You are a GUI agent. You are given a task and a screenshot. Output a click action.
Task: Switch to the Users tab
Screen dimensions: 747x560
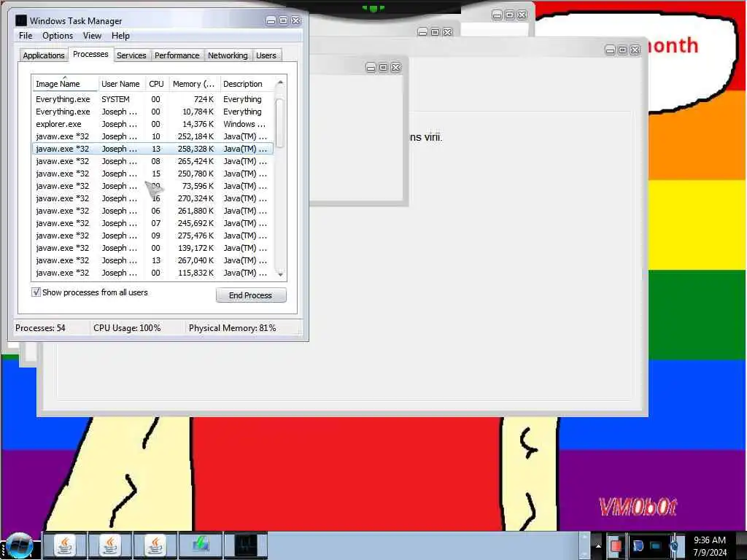click(266, 55)
